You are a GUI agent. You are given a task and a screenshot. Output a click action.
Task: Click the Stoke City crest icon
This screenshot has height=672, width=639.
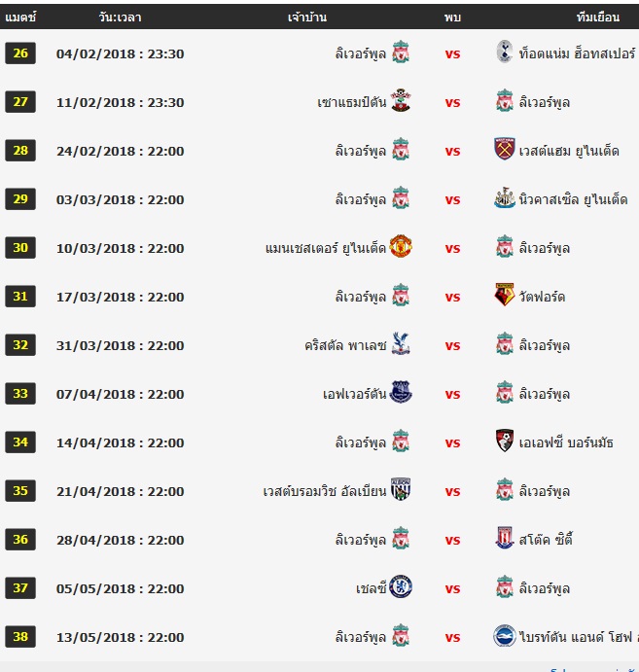[x=504, y=539]
